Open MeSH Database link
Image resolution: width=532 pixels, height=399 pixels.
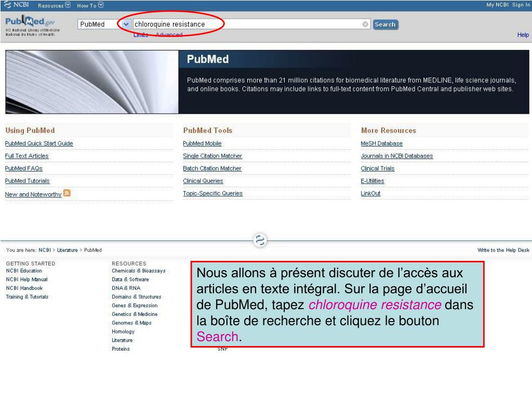click(x=382, y=143)
